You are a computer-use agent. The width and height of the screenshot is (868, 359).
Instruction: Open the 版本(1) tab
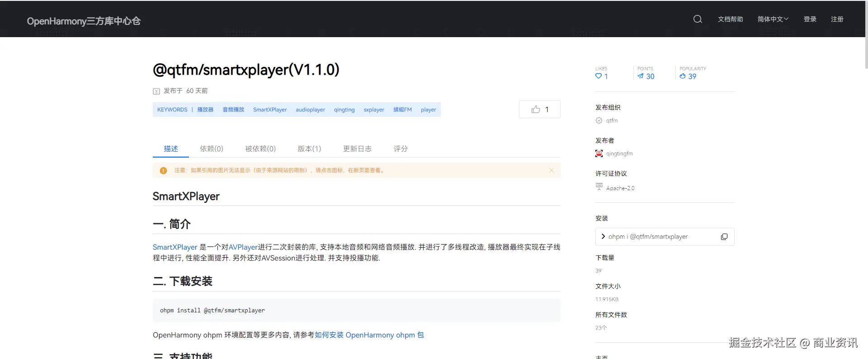(309, 148)
